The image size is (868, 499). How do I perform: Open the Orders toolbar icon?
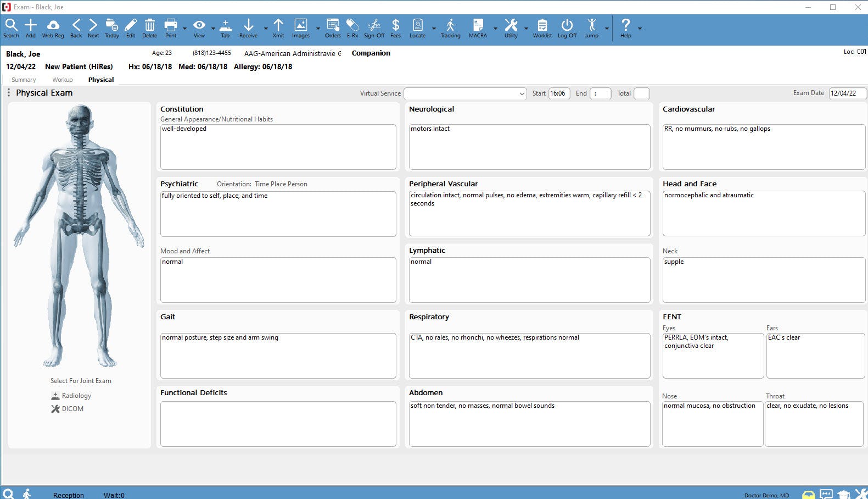pyautogui.click(x=333, y=28)
